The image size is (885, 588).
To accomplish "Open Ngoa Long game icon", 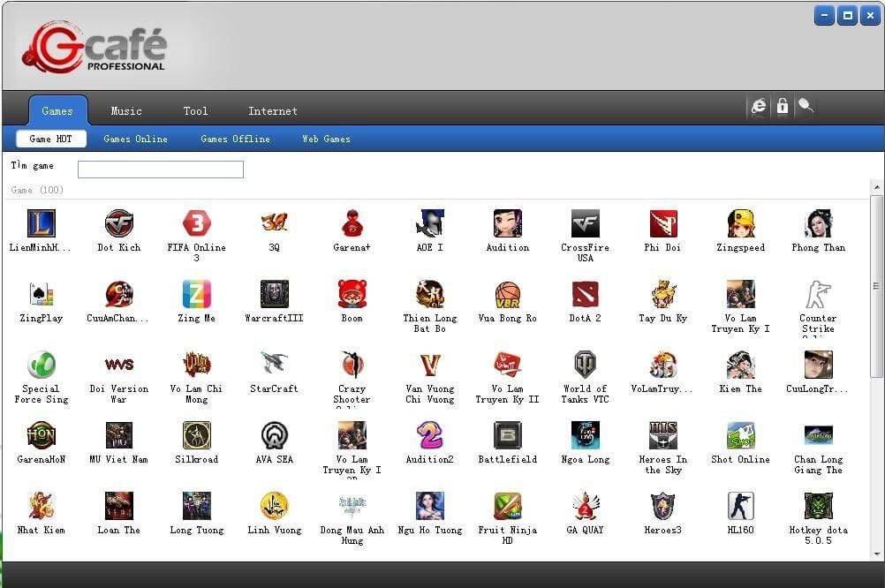I will (x=586, y=435).
